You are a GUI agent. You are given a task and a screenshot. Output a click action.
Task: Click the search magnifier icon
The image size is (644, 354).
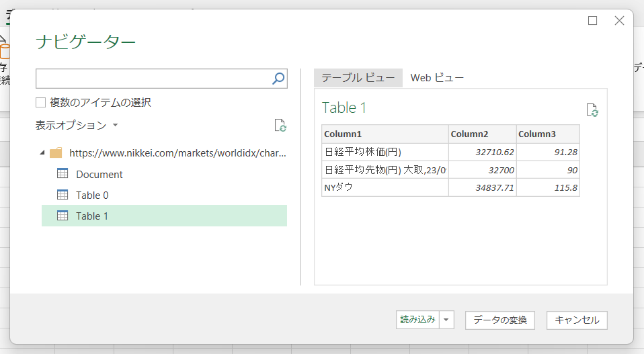(x=278, y=79)
